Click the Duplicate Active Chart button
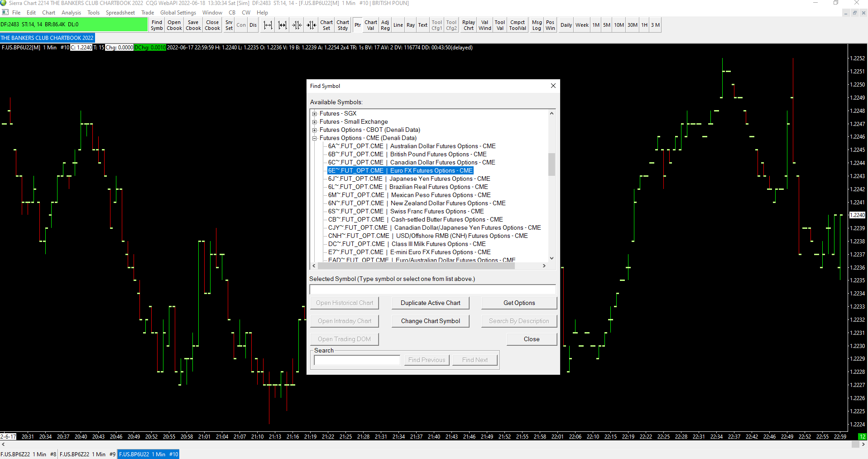The width and height of the screenshot is (868, 459). click(x=430, y=303)
